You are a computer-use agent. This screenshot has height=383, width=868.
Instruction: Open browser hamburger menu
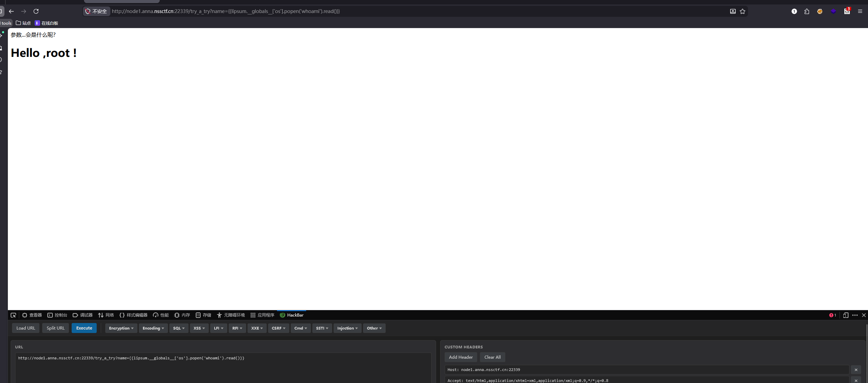pos(860,11)
